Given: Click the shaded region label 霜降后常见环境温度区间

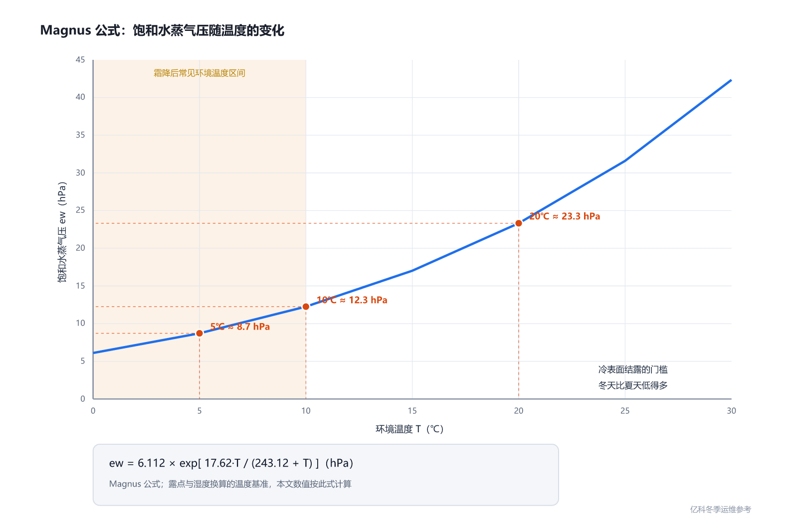Looking at the screenshot, I should (199, 73).
